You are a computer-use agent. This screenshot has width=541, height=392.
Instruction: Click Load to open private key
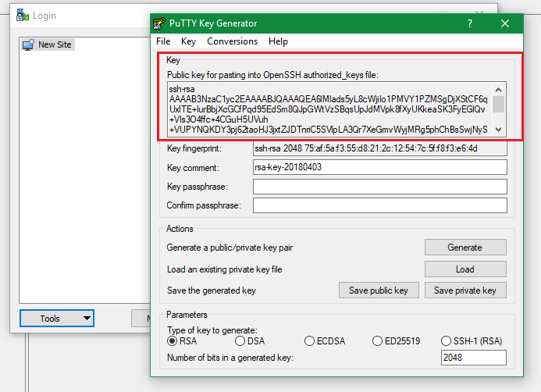pos(465,269)
